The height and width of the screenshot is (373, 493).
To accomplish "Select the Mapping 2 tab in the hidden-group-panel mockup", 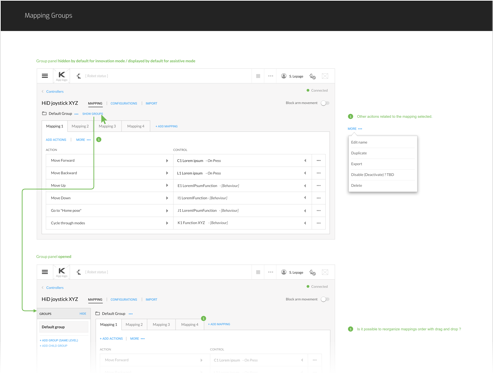I will click(x=80, y=126).
